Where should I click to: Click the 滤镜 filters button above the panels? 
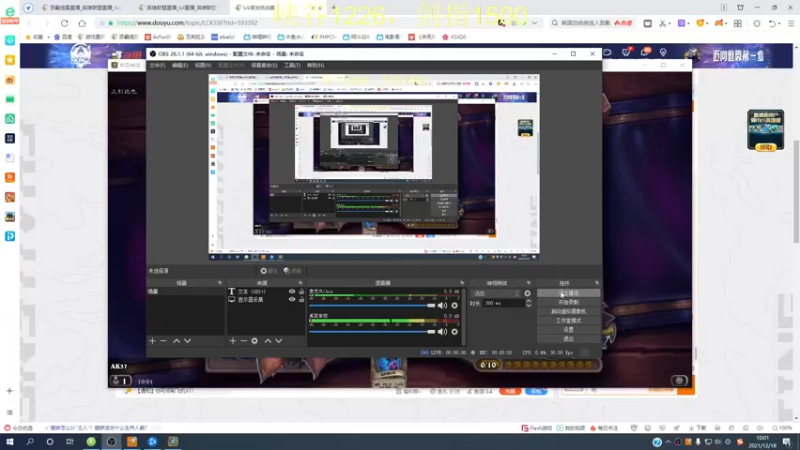292,271
